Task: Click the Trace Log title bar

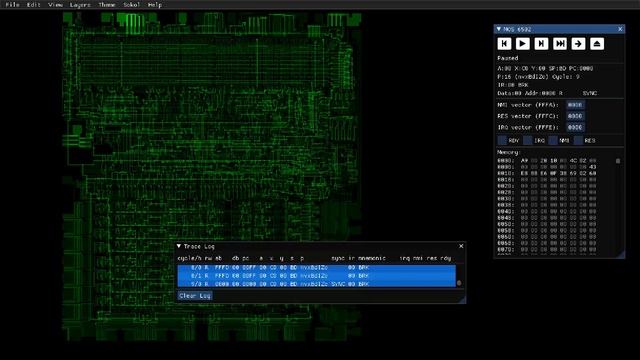Action: tap(320, 246)
